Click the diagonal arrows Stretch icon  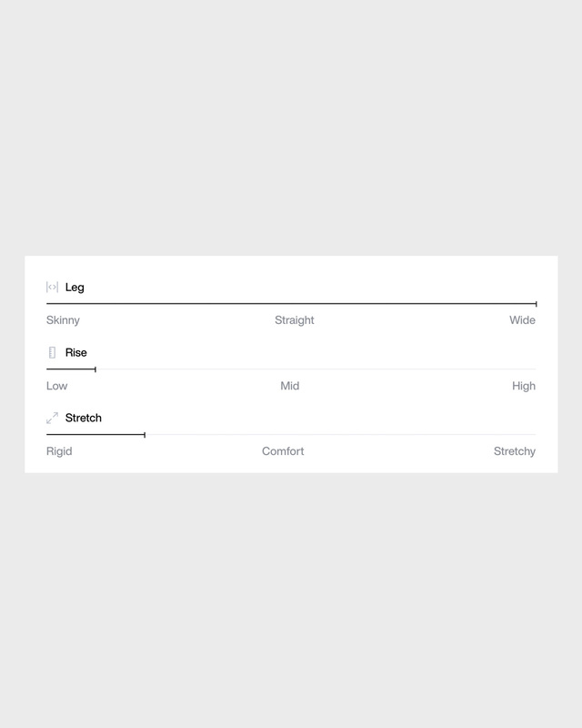52,419
